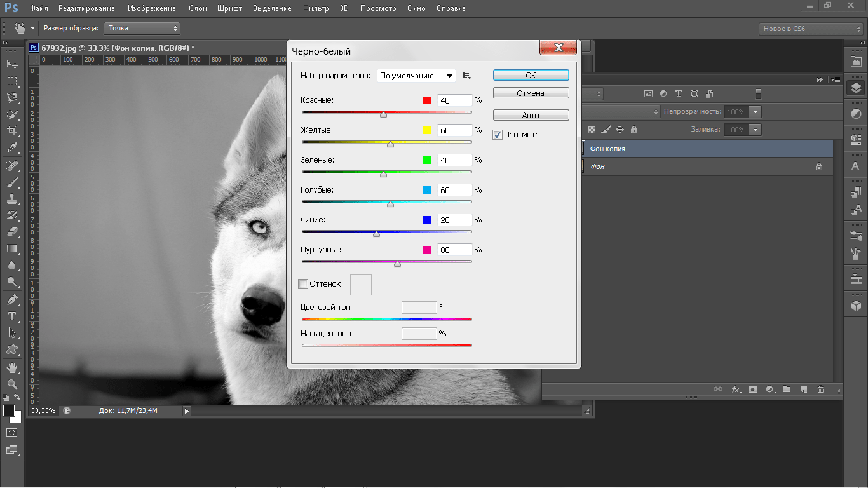The image size is (868, 488).
Task: Click the Отмена cancel button
Action: [x=531, y=93]
